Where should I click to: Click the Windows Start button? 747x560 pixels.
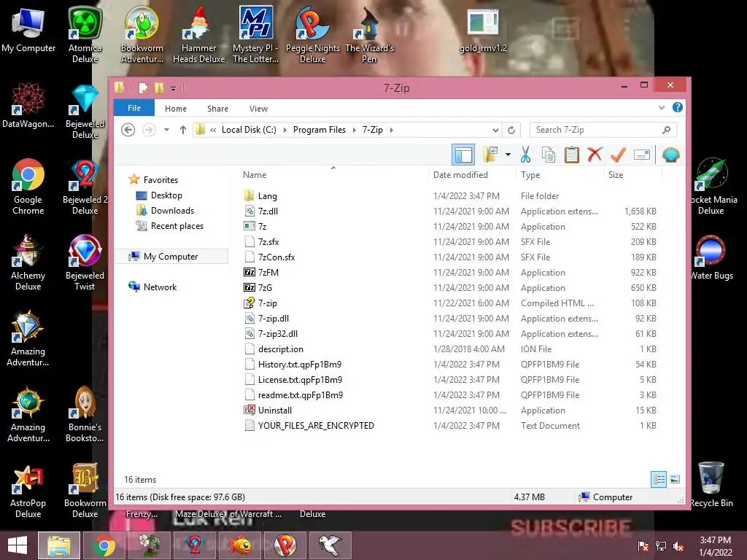click(18, 545)
